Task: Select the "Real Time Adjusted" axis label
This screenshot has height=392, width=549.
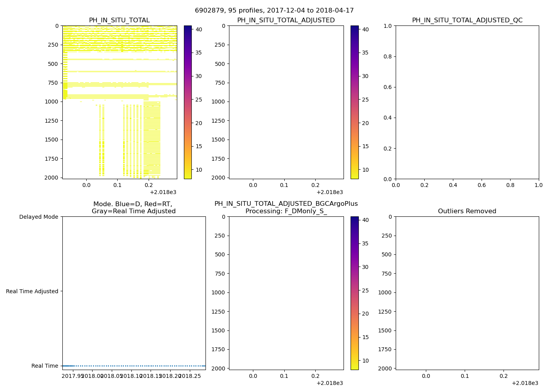Action: (x=32, y=291)
